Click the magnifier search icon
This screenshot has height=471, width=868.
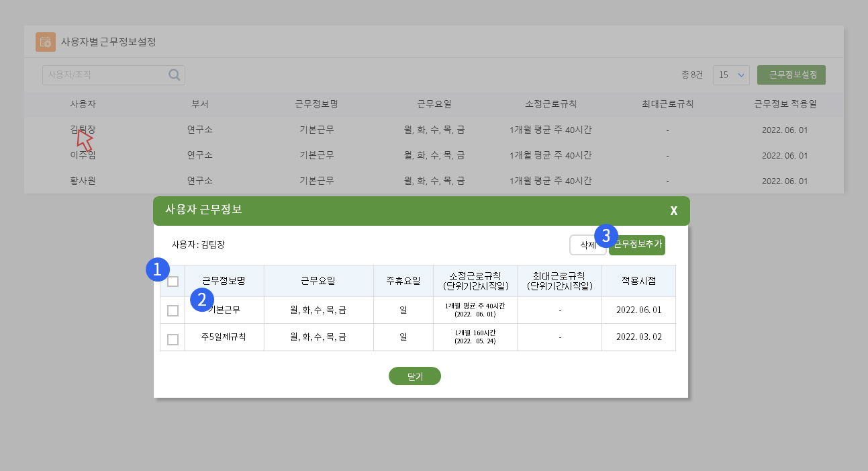pos(175,75)
